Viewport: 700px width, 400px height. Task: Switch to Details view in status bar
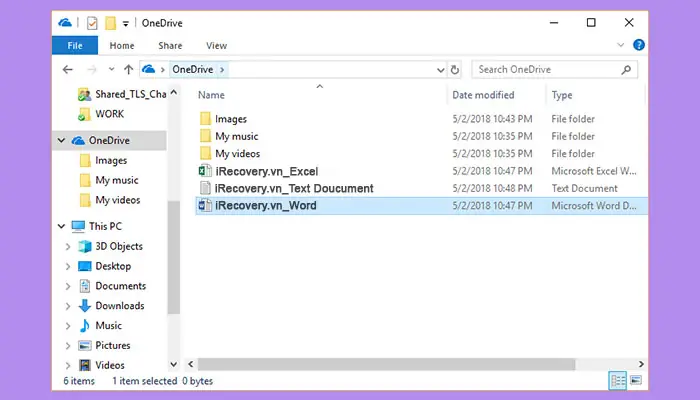(x=618, y=381)
